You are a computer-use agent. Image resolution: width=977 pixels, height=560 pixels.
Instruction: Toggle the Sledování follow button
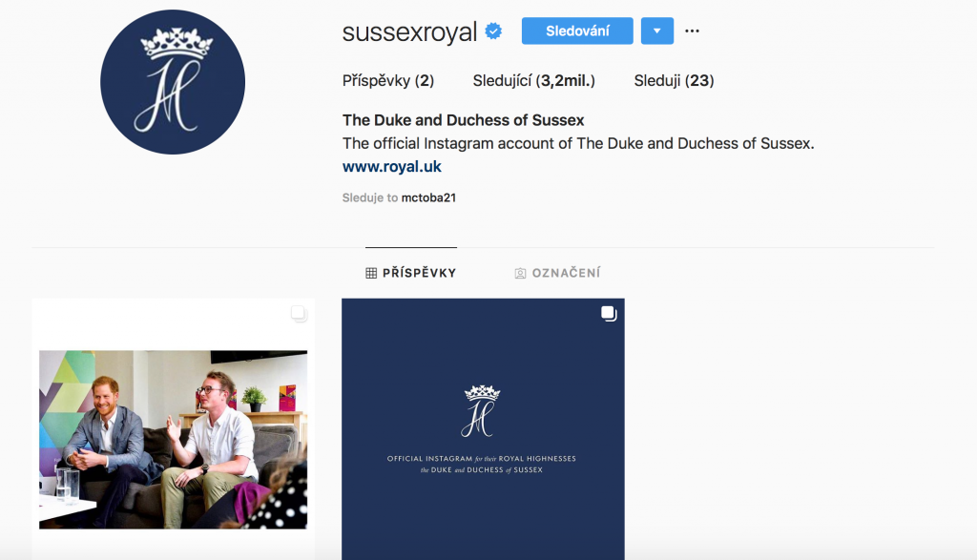(577, 31)
